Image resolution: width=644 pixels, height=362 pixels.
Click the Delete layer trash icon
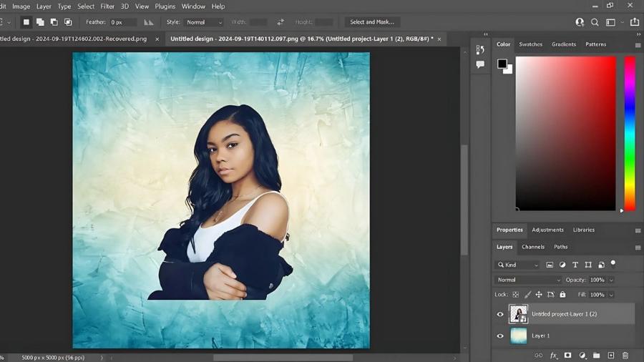[625, 356]
